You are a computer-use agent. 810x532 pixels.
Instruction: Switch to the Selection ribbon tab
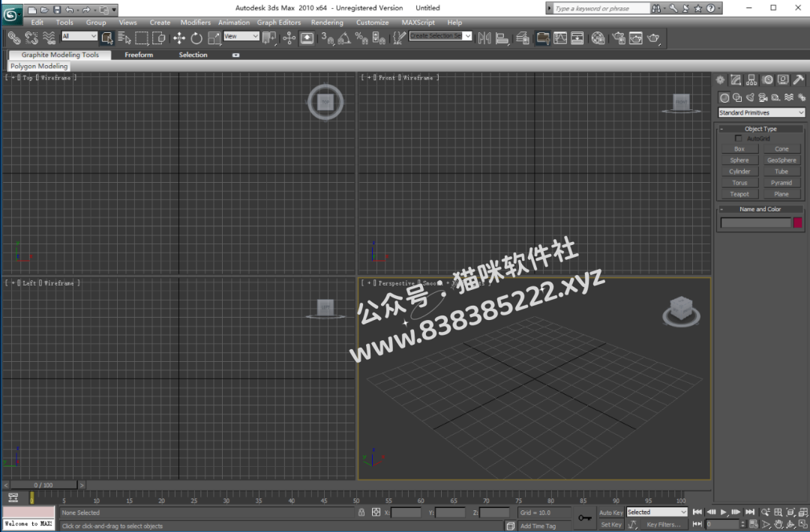point(193,55)
